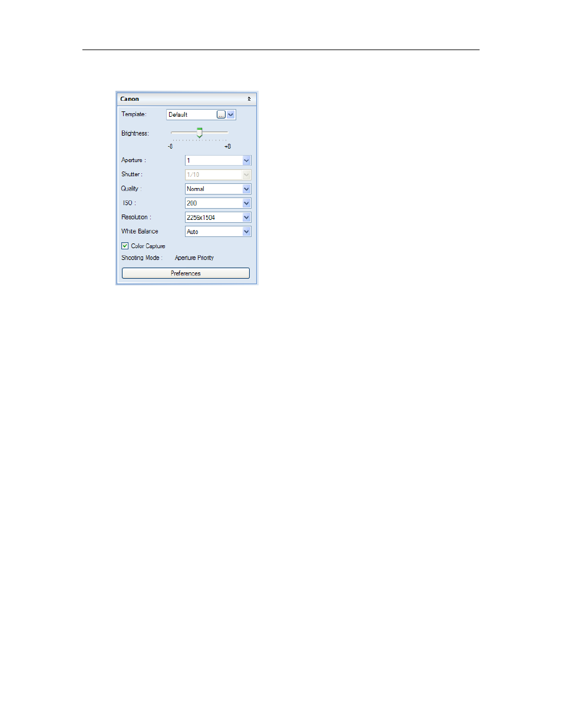Click the Brightness label

135,133
